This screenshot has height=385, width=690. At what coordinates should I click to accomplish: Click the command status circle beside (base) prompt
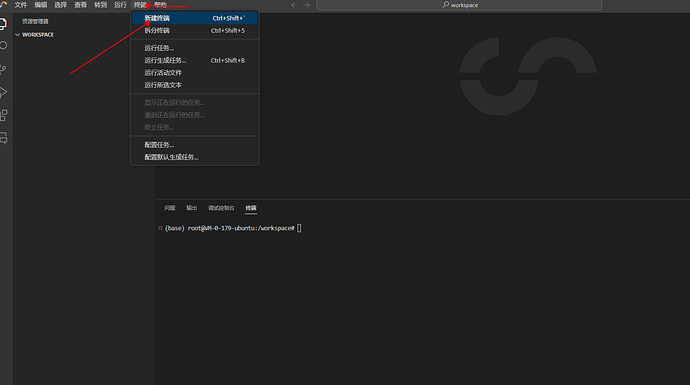160,228
